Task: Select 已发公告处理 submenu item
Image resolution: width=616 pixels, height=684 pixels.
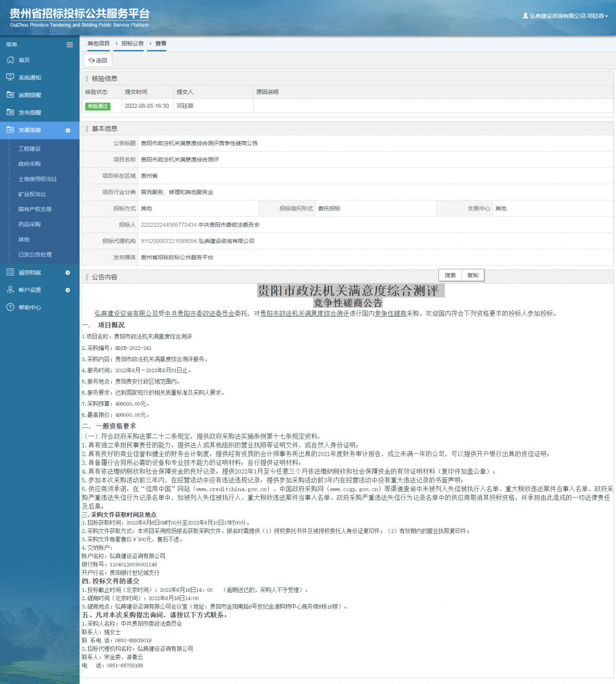Action: click(x=35, y=255)
